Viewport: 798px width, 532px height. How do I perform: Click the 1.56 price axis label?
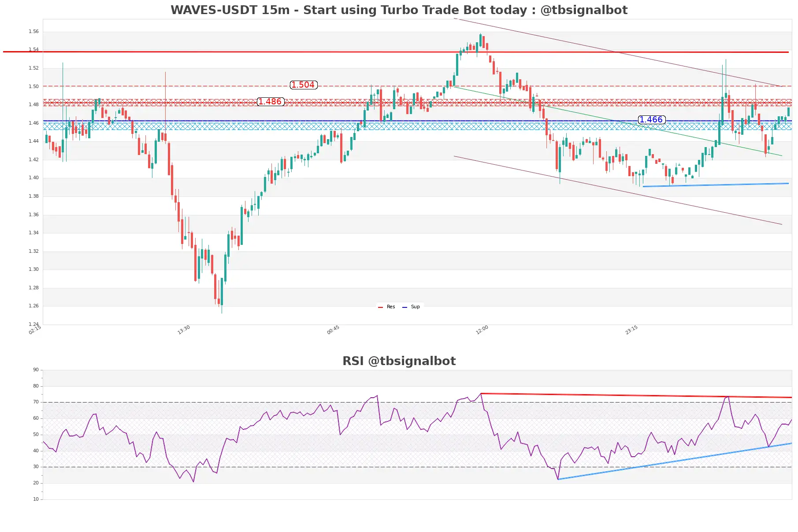click(x=33, y=31)
